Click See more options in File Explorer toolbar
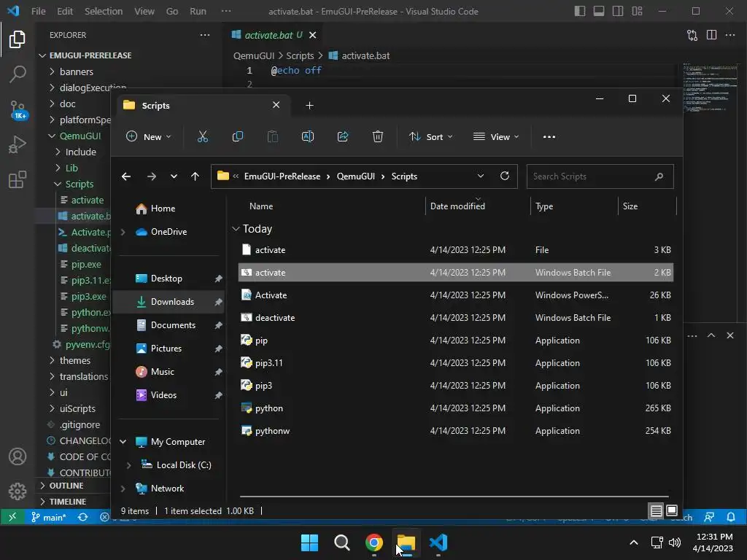Viewport: 747px width, 560px height. tap(549, 136)
